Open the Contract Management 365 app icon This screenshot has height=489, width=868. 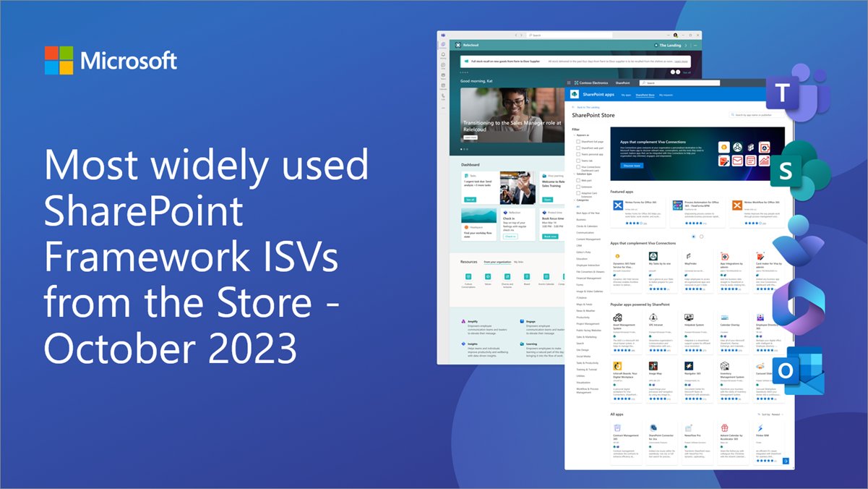point(617,428)
